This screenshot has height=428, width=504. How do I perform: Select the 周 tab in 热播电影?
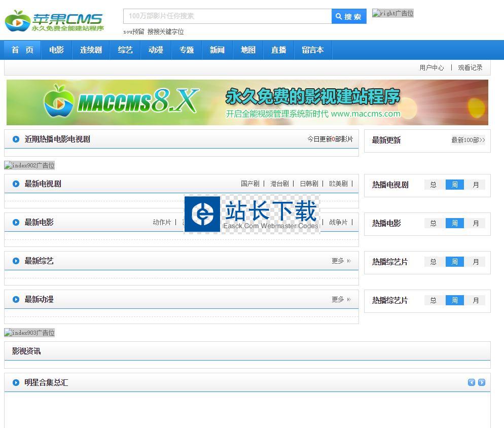(x=454, y=223)
